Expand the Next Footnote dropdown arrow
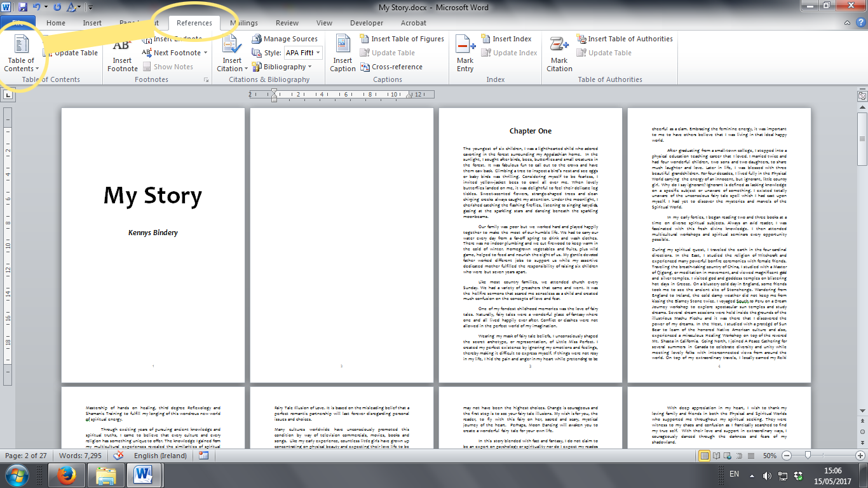 (x=205, y=53)
